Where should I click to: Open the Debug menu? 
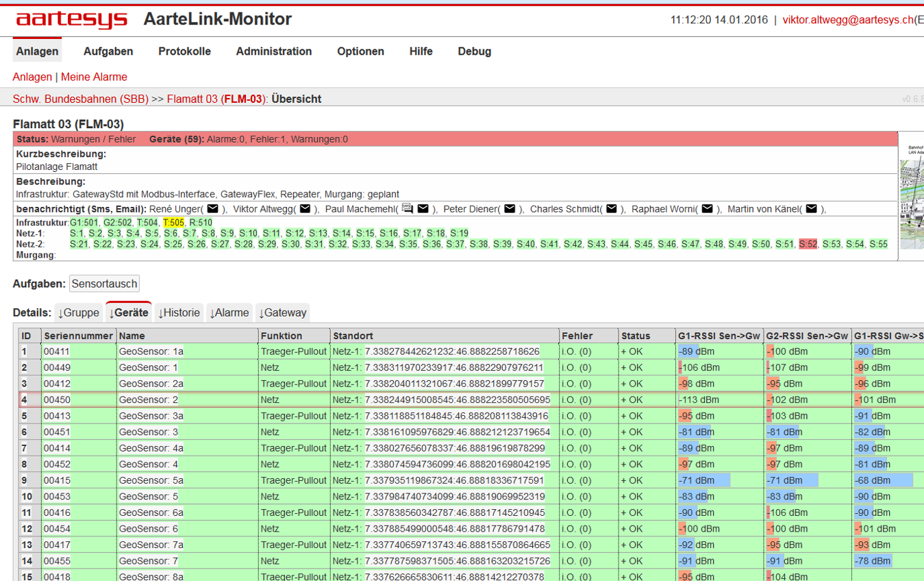tap(475, 51)
